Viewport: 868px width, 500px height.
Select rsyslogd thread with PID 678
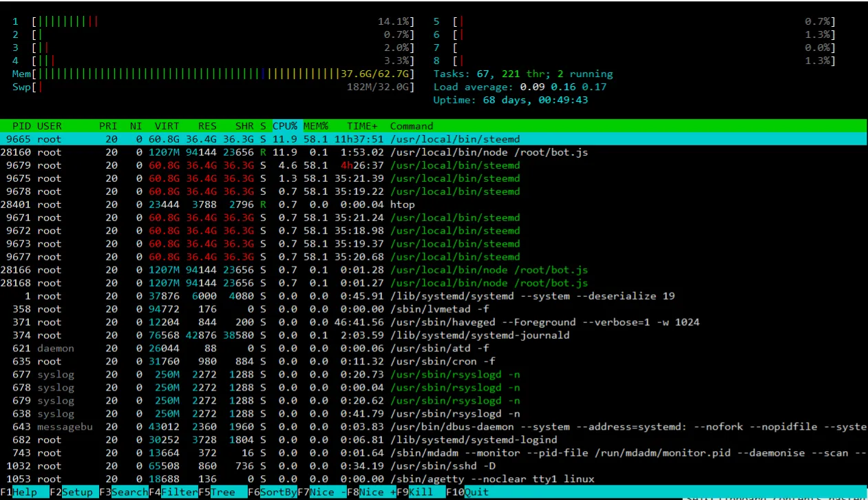[x=434, y=388]
